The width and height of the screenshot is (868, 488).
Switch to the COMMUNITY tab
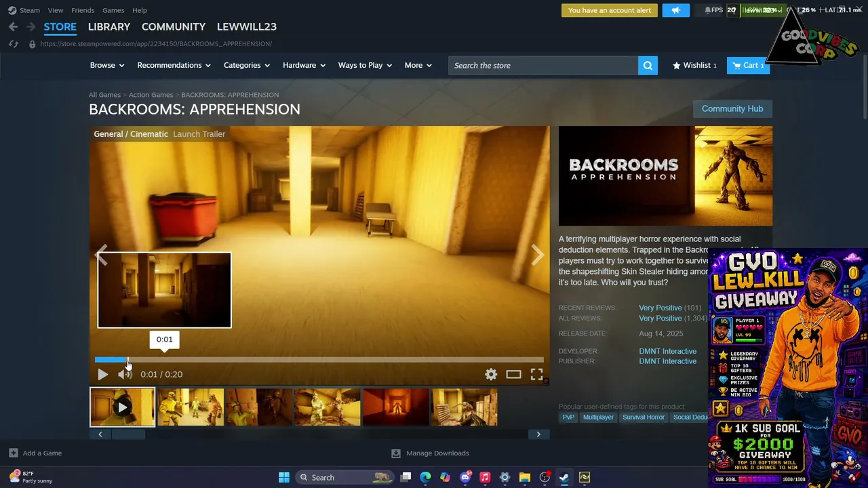pos(174,26)
